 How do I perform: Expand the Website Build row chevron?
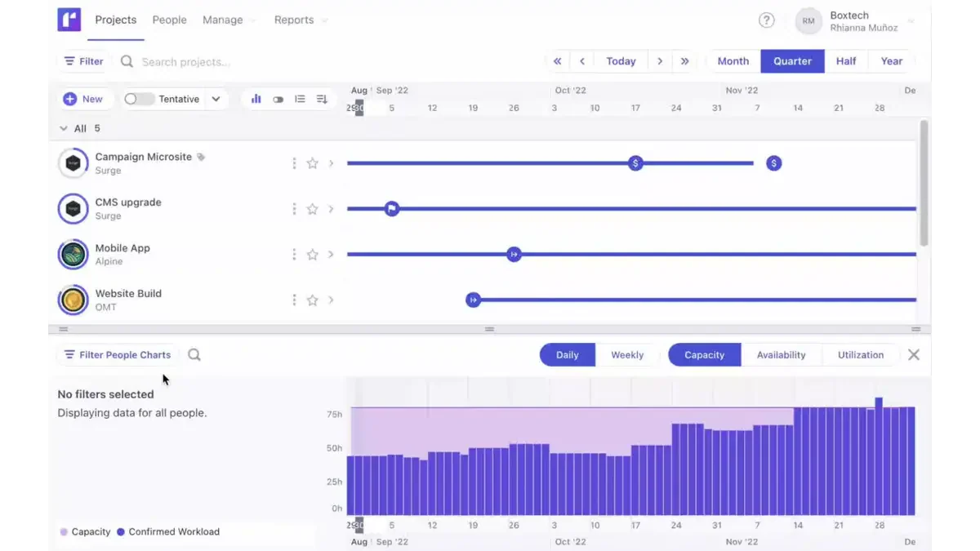pos(331,300)
